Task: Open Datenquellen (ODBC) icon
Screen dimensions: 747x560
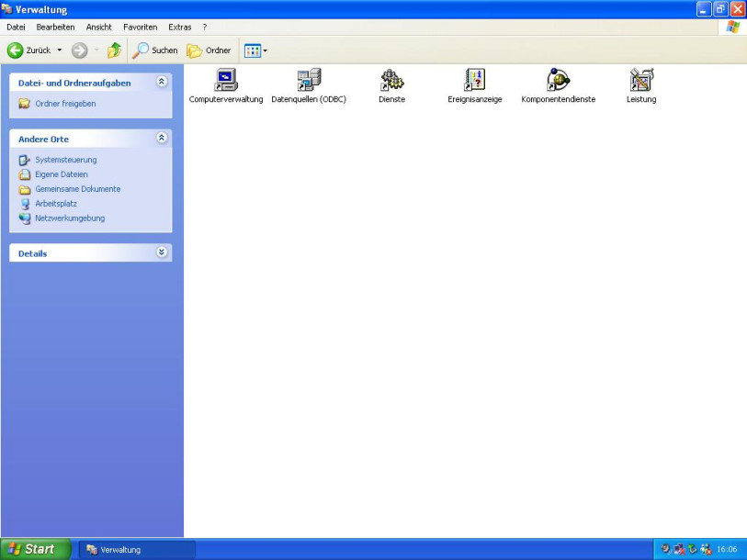Action: [x=309, y=81]
